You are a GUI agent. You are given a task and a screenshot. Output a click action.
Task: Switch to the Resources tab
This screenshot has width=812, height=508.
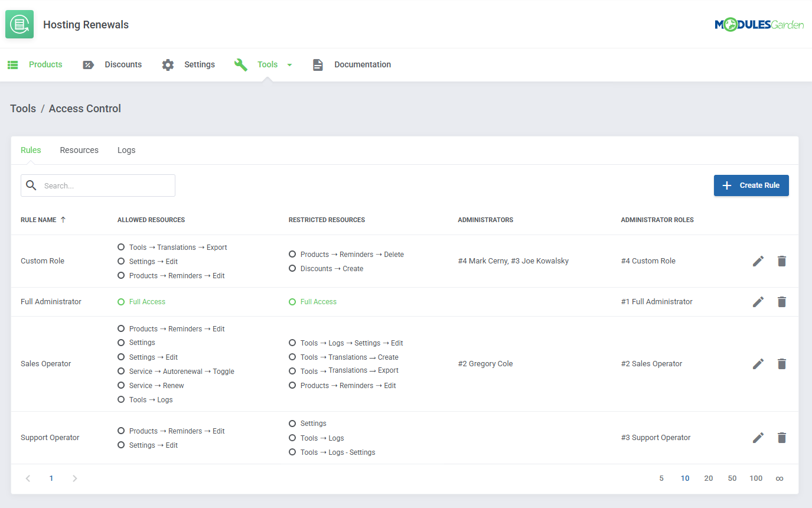79,149
